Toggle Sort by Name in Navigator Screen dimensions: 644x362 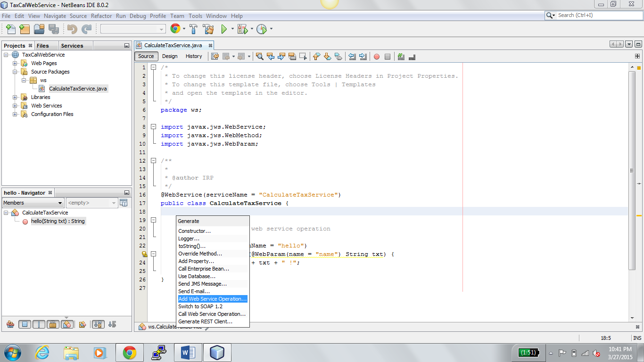coord(98,324)
